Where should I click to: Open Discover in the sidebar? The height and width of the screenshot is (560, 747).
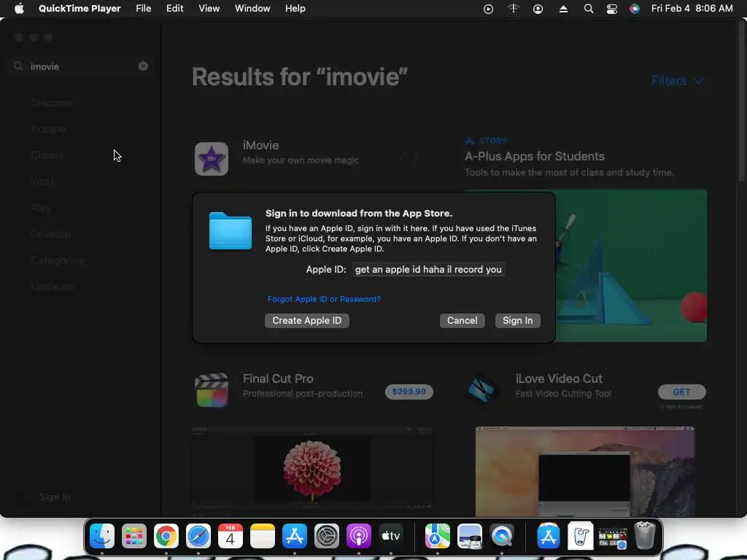click(52, 103)
